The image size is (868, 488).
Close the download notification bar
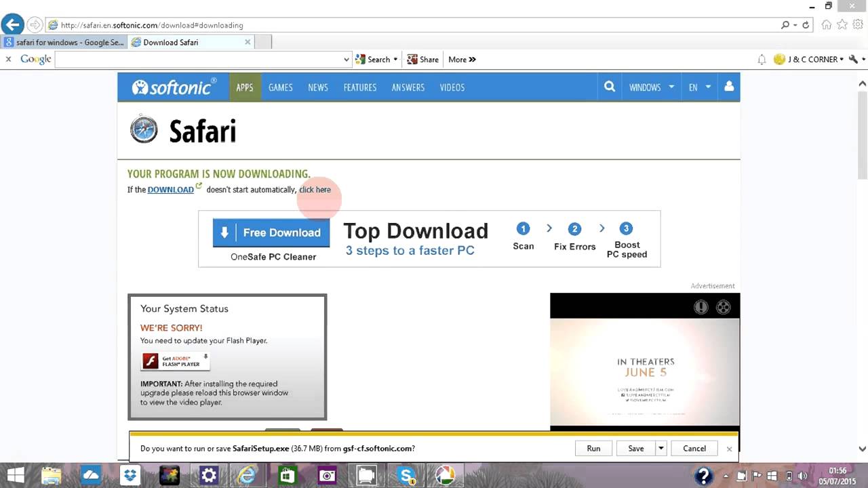pos(729,449)
